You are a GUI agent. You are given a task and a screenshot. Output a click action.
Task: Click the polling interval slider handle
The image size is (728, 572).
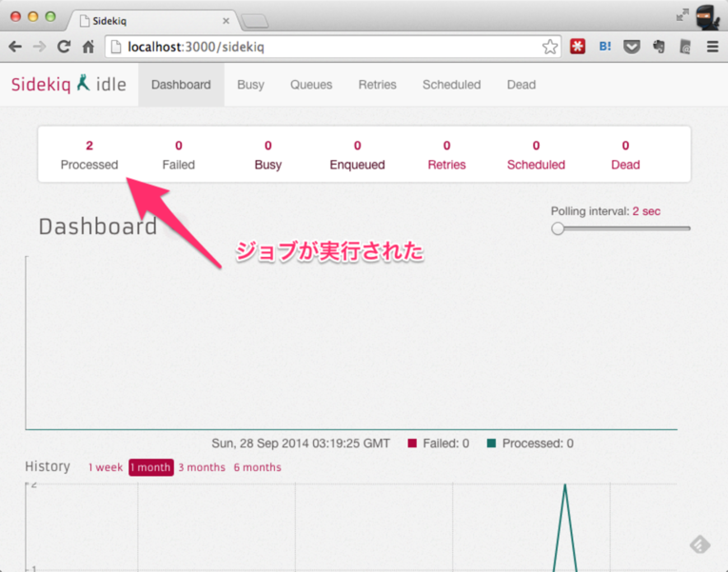coord(558,229)
